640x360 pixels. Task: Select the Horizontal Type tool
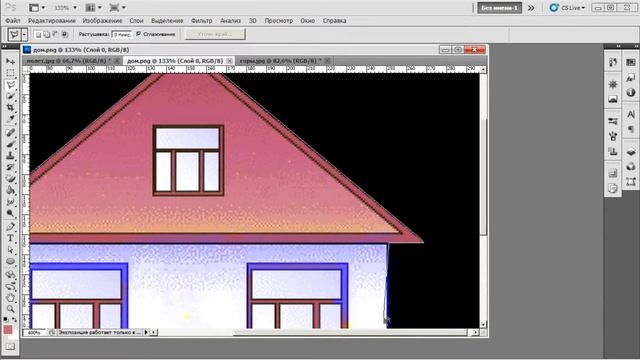pos(11,238)
